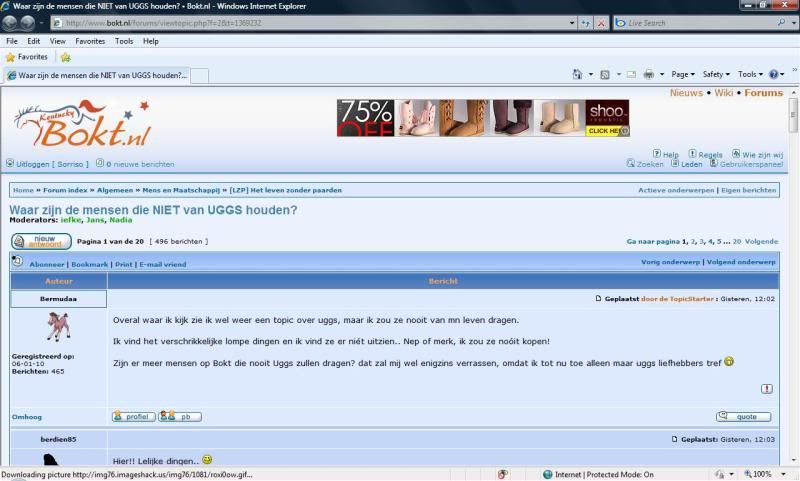Open the Forums link at top right
This screenshot has height=481, width=800.
(763, 93)
